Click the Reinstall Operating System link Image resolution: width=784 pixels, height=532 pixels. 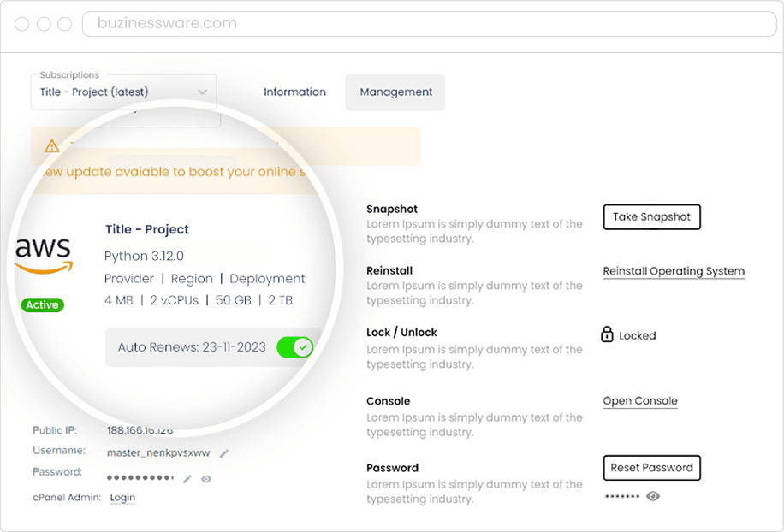tap(674, 271)
